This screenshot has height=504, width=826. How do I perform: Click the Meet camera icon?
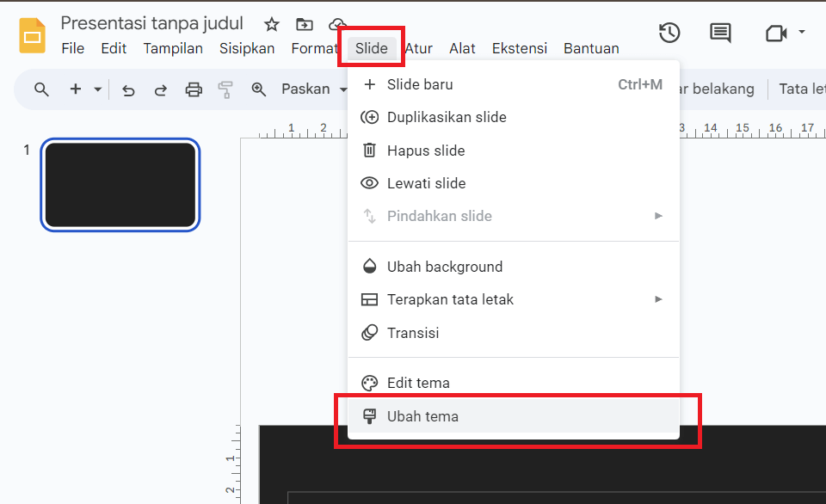pyautogui.click(x=775, y=33)
